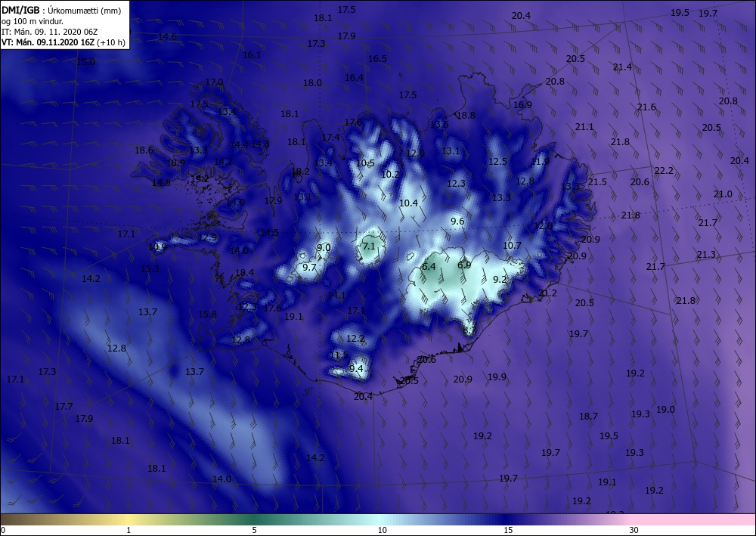Click the value 21.5 on the map
Screen dimensions: 756x536
[597, 181]
